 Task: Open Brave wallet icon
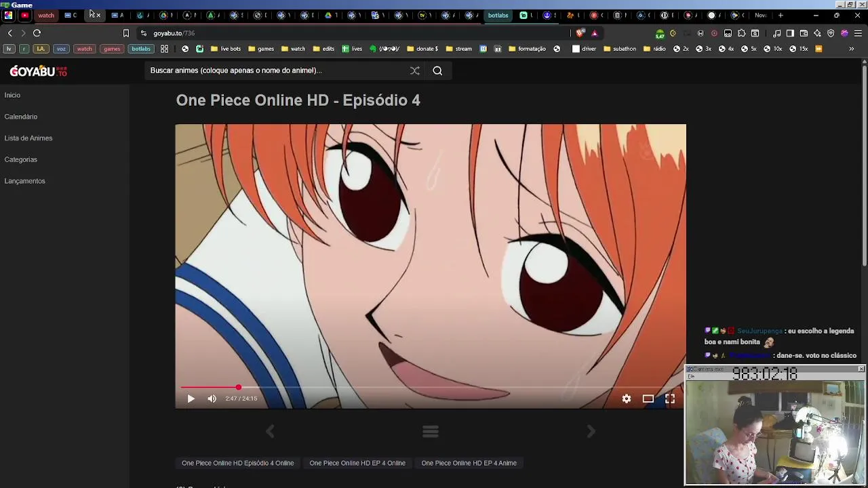pyautogui.click(x=804, y=33)
